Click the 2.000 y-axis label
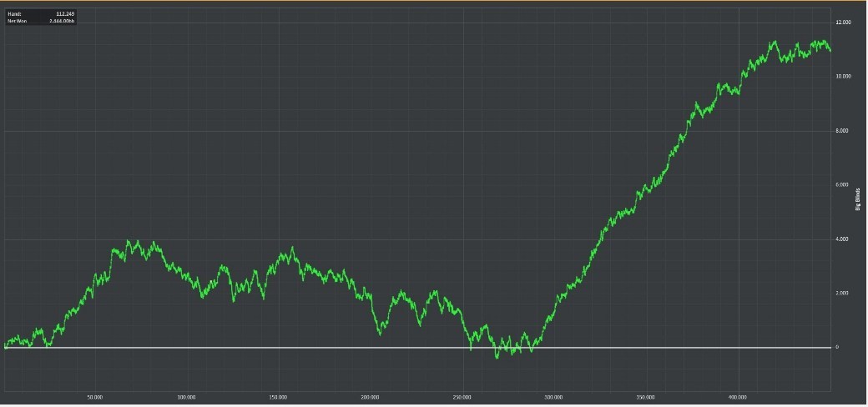 pyautogui.click(x=841, y=293)
